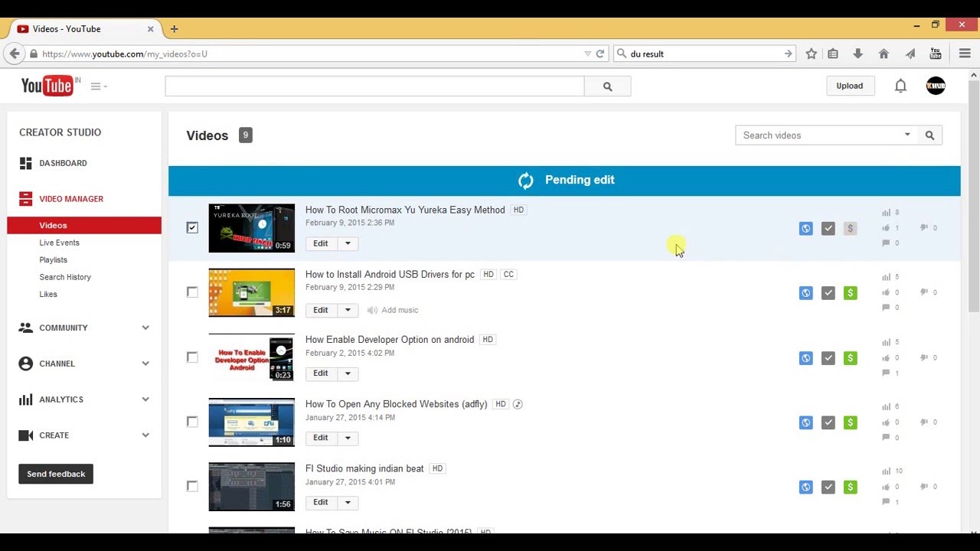This screenshot has height=551, width=980.
Task: Click music note icon beside Blocked Websites title
Action: click(x=518, y=404)
